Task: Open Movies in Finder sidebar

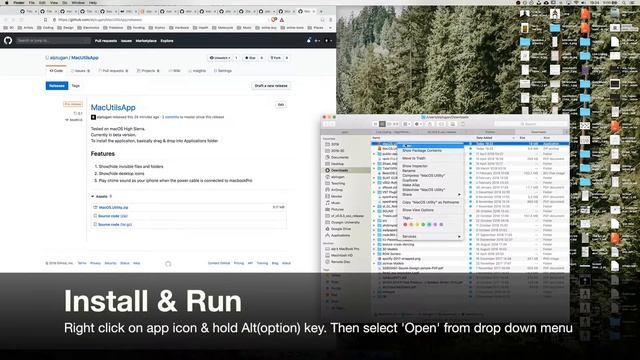Action: click(336, 196)
